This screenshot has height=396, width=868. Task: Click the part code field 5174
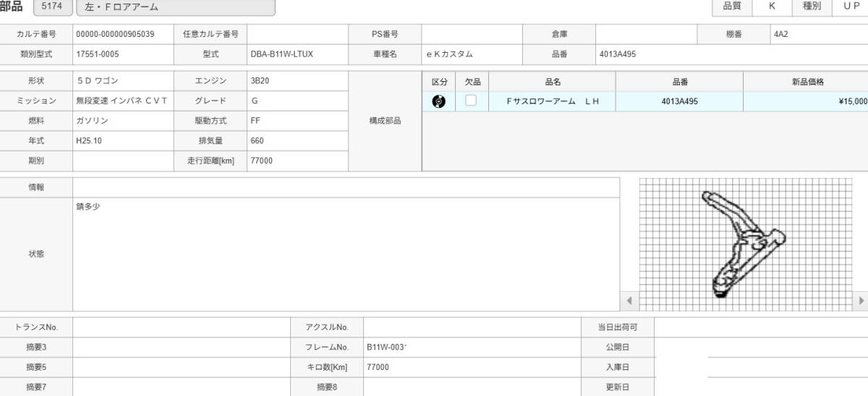coord(51,7)
